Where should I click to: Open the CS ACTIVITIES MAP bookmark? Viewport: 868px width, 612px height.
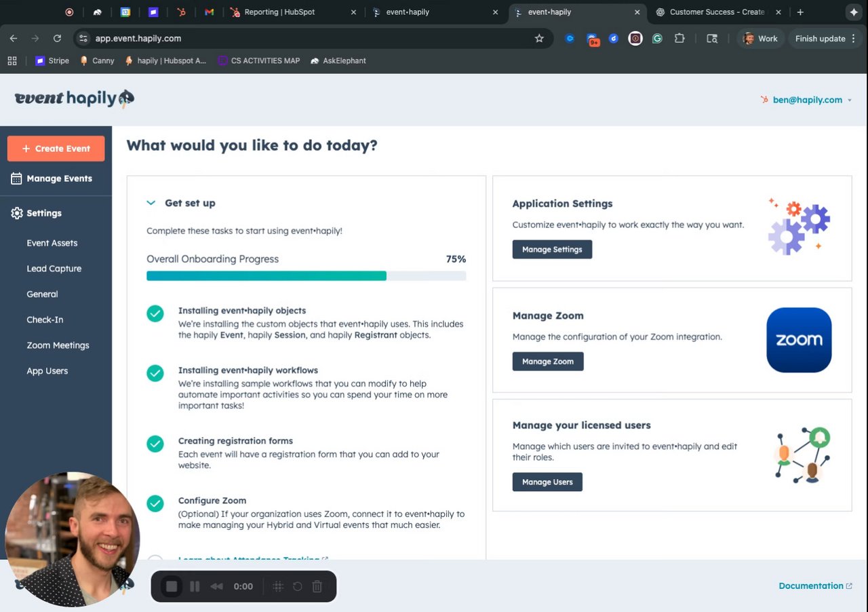point(258,60)
